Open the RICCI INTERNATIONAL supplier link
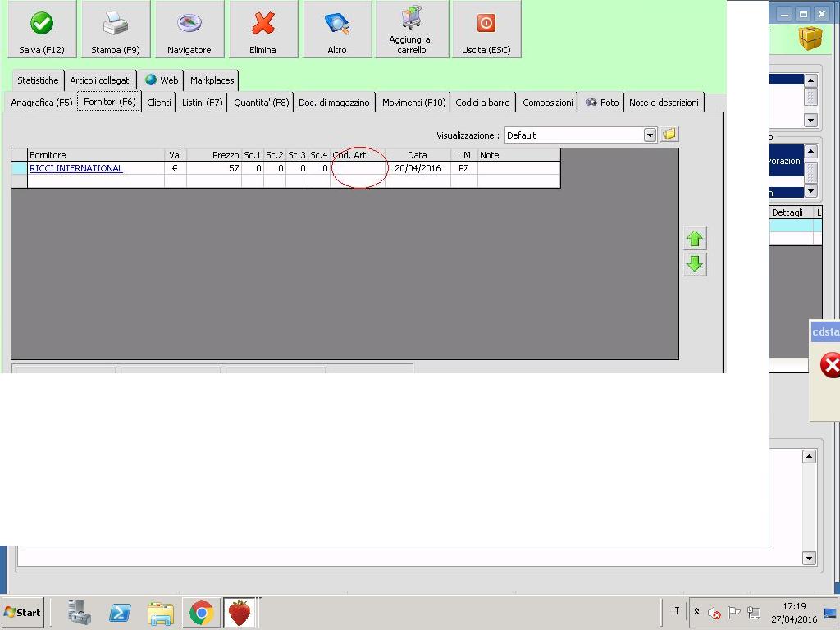Screen dimensions: 840x630 76,168
